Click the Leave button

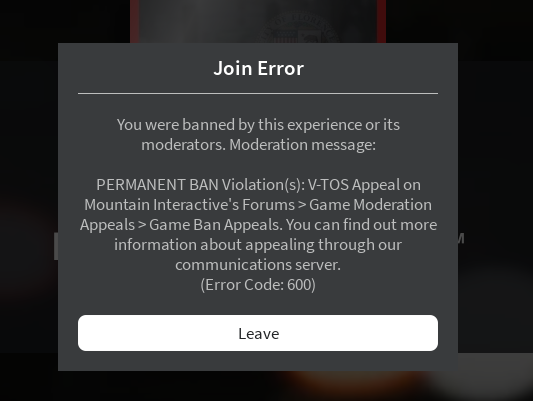258,333
